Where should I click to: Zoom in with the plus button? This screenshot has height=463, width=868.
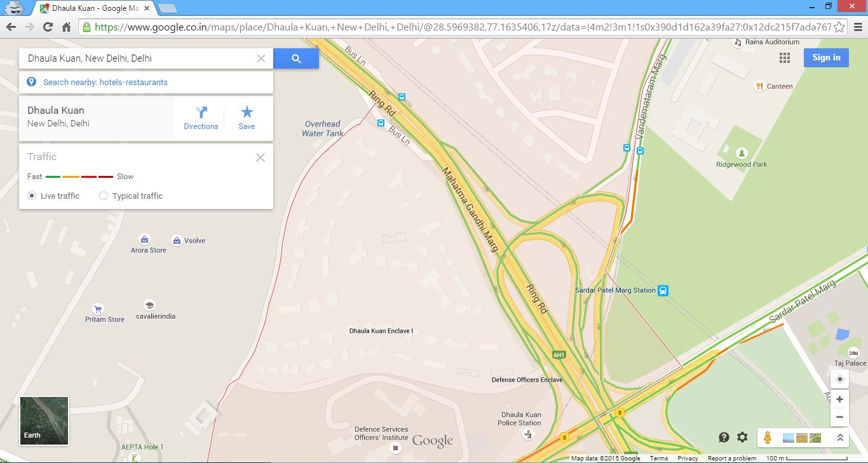(x=839, y=399)
